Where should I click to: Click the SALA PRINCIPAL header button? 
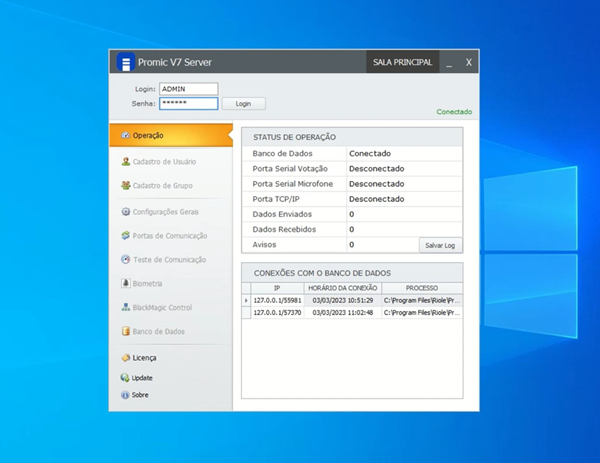point(402,62)
